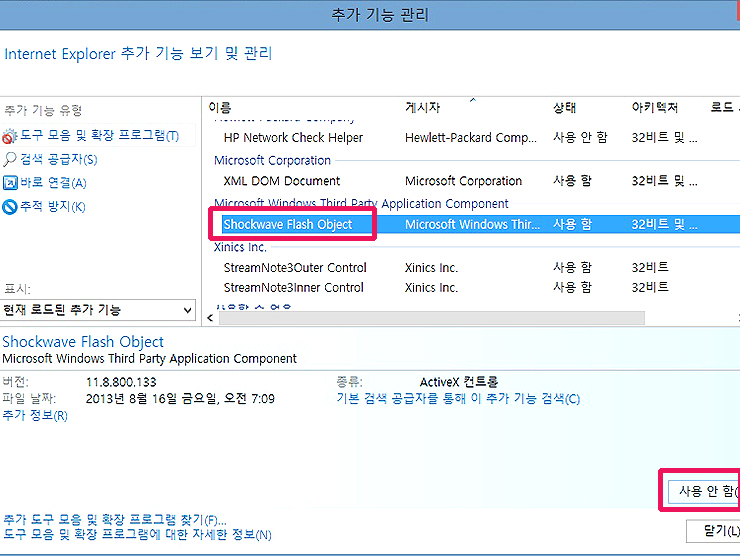Open the 현재 로드된 추가 기능 dropdown
The image size is (740, 556).
tap(98, 310)
